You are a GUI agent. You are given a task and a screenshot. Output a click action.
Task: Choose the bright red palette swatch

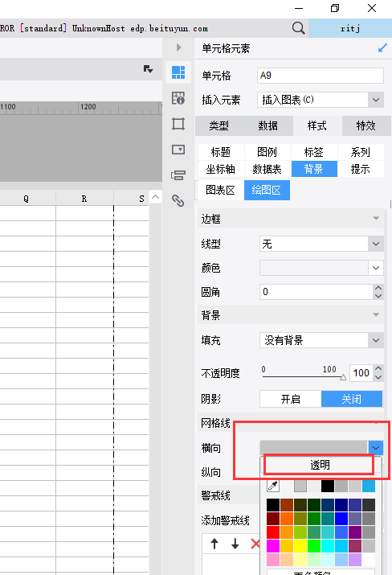pos(273,532)
